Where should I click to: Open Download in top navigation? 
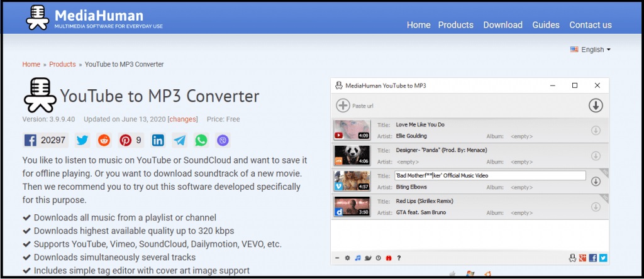tap(502, 25)
